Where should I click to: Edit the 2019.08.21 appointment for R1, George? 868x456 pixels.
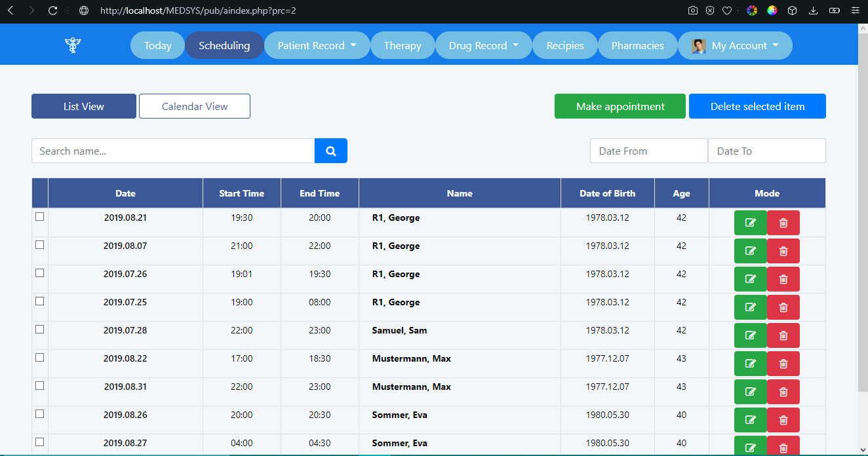pyautogui.click(x=750, y=223)
